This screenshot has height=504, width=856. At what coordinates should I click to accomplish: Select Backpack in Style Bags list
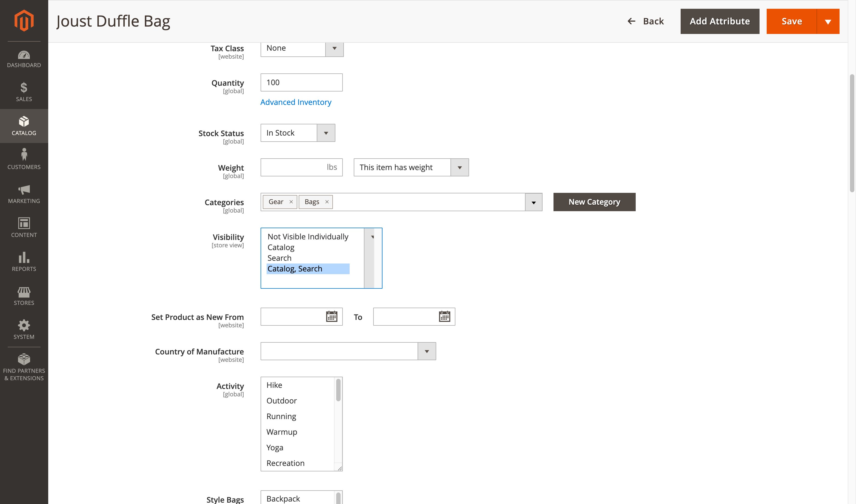coord(298,498)
